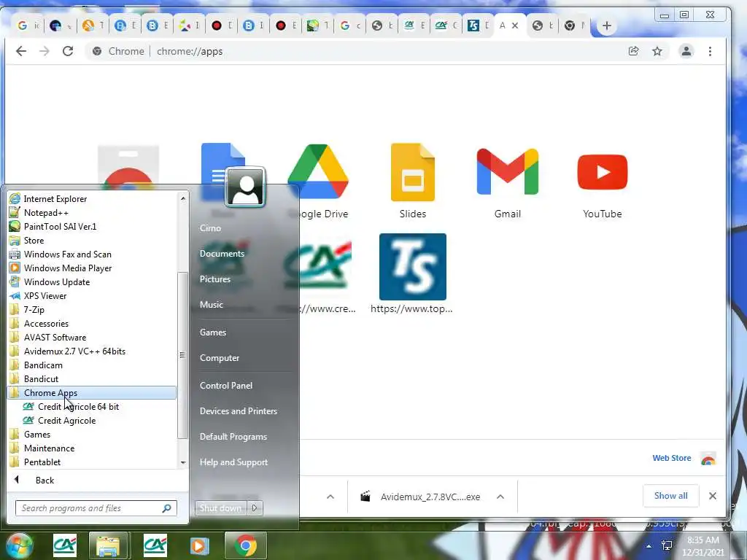Click the Search programs and files box

point(96,508)
